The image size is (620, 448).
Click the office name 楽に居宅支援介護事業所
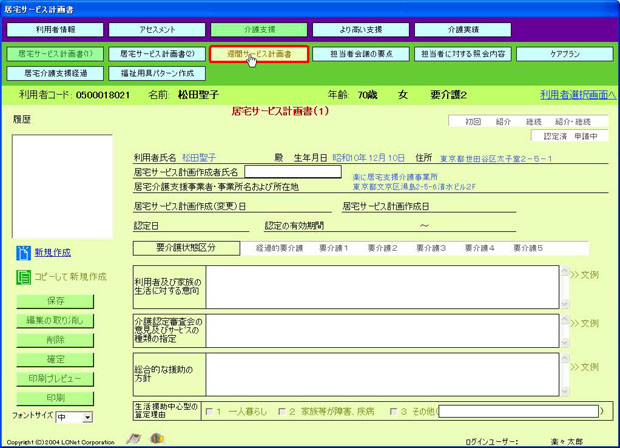395,177
